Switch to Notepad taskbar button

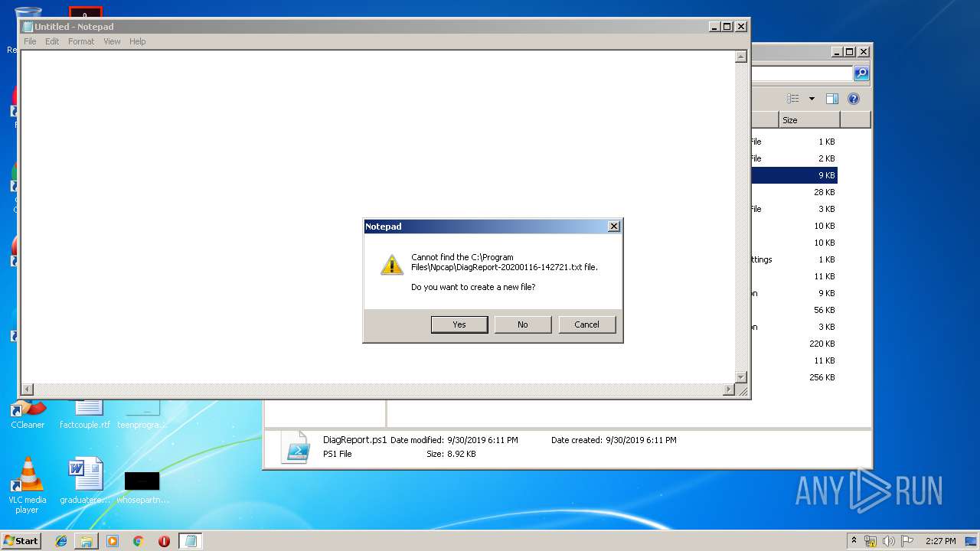(x=191, y=541)
